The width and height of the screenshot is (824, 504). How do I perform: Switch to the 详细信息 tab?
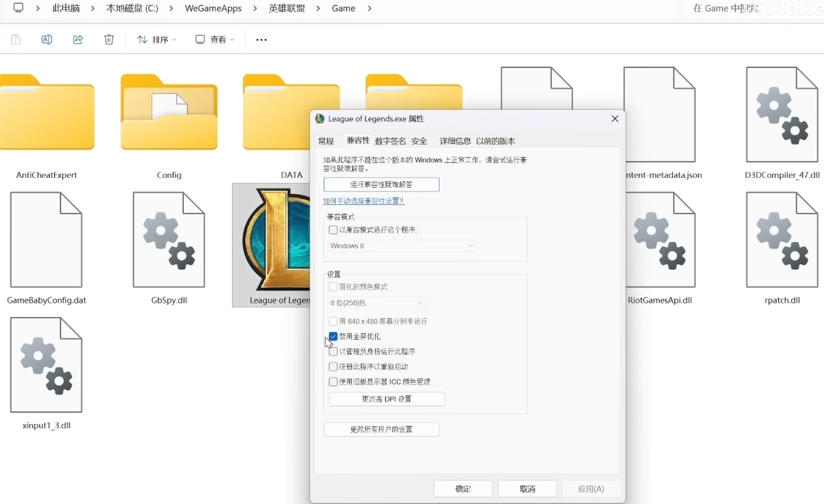pos(455,141)
